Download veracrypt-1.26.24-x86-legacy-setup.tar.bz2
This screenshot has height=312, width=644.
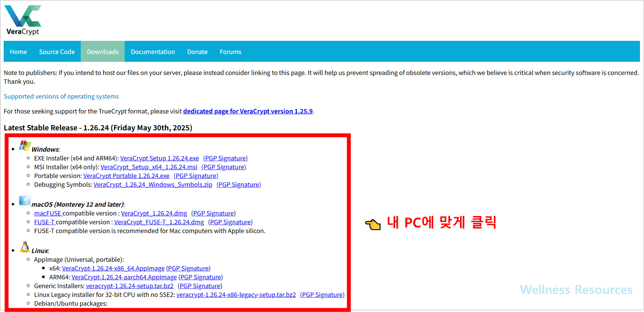[236, 295]
